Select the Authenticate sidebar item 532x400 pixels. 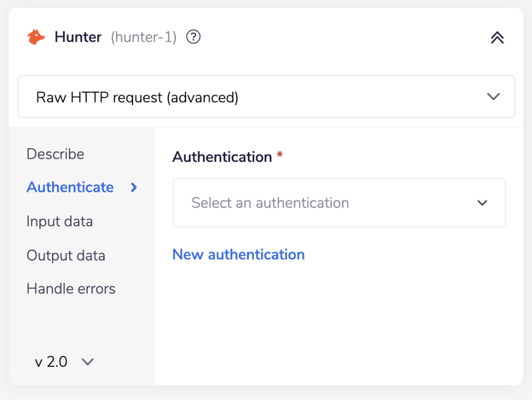[70, 187]
